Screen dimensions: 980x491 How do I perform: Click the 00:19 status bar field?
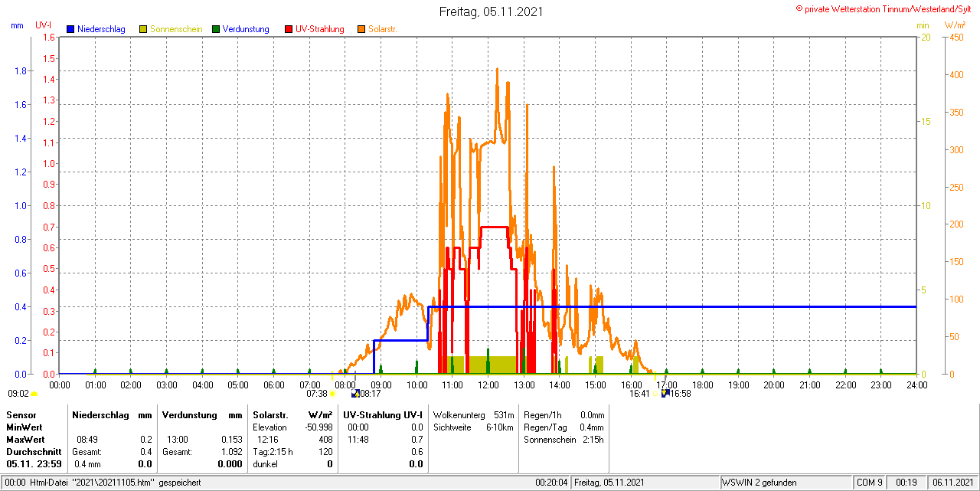click(x=907, y=483)
